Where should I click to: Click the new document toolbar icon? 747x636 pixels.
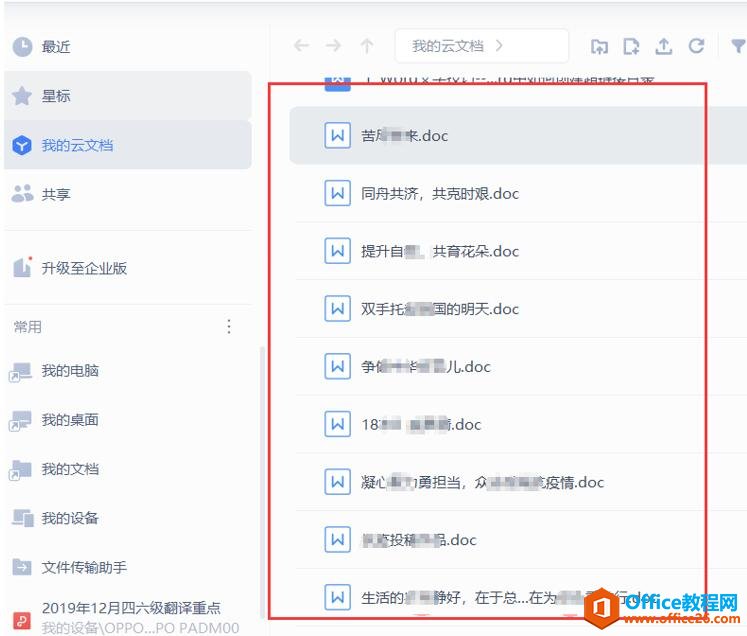pyautogui.click(x=631, y=46)
